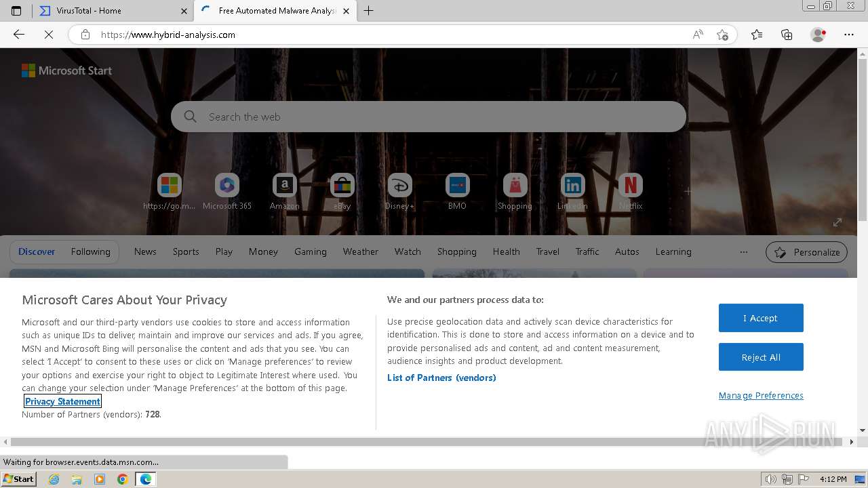Focus the Search the web field
868x488 pixels.
[x=429, y=117]
